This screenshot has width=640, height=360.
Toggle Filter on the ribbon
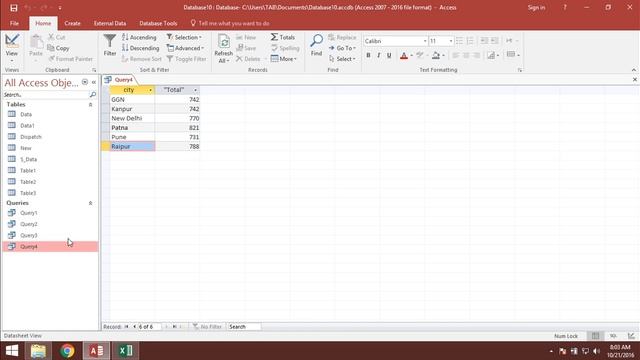(x=186, y=59)
